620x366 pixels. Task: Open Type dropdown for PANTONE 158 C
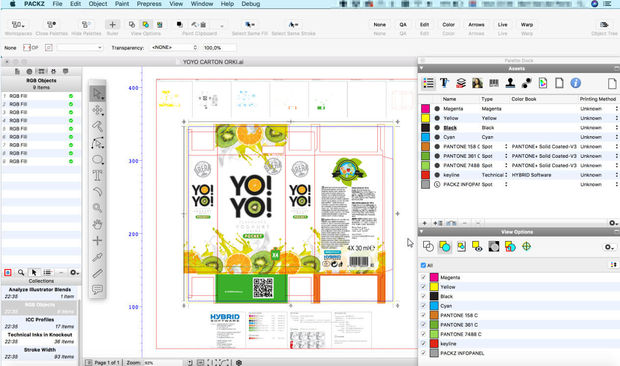pos(506,146)
